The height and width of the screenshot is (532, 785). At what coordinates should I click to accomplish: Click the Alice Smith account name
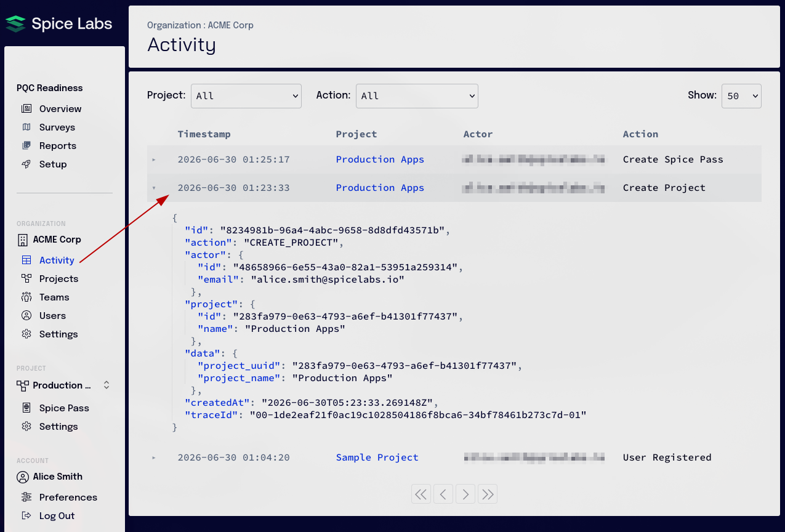(x=58, y=477)
